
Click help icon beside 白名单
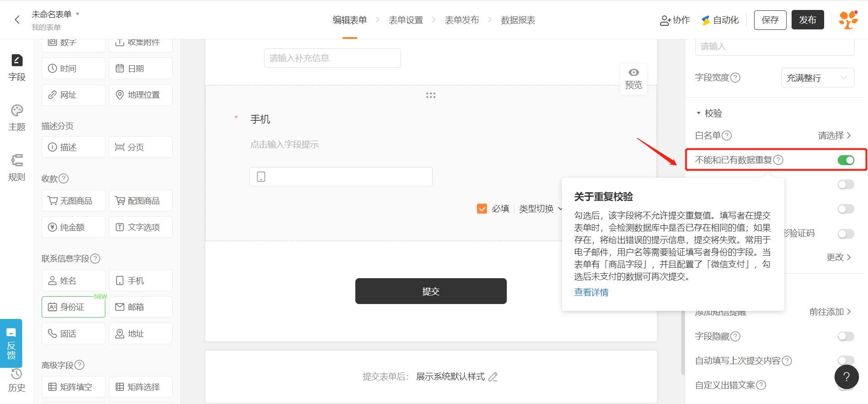(727, 135)
